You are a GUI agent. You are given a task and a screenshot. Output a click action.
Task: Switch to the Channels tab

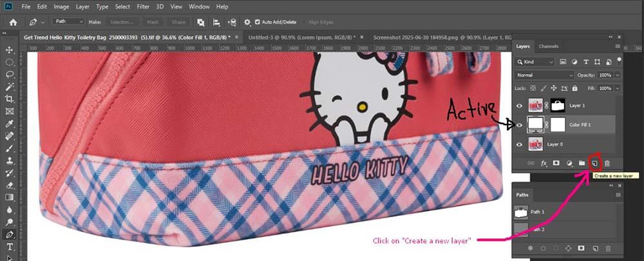(x=549, y=46)
